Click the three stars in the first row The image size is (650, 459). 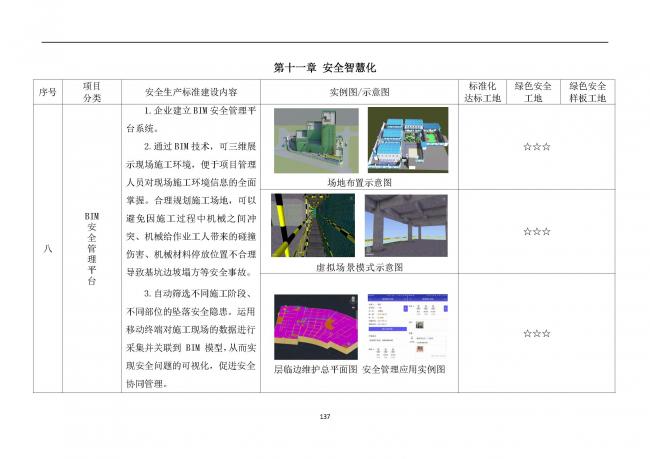pos(536,146)
